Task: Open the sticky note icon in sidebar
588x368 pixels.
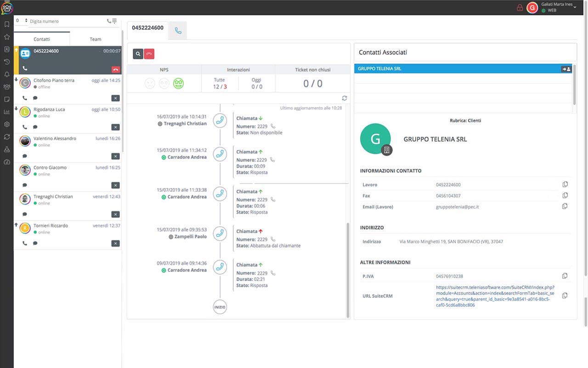Action: [7, 99]
